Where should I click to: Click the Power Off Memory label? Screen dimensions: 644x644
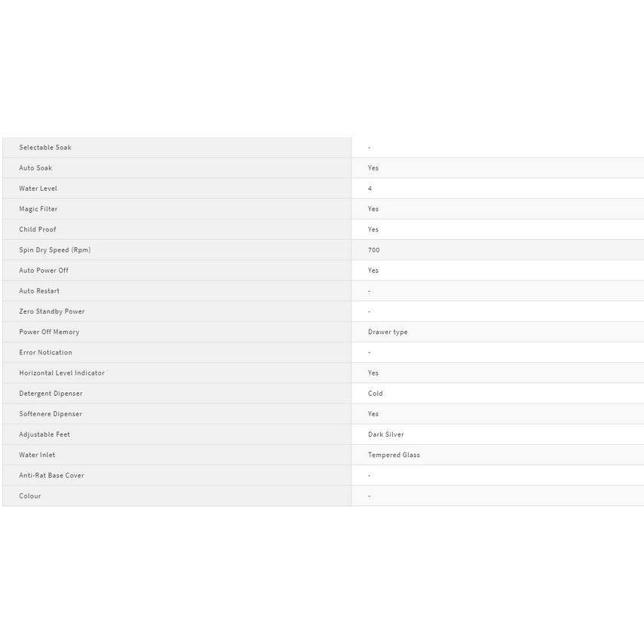click(49, 332)
